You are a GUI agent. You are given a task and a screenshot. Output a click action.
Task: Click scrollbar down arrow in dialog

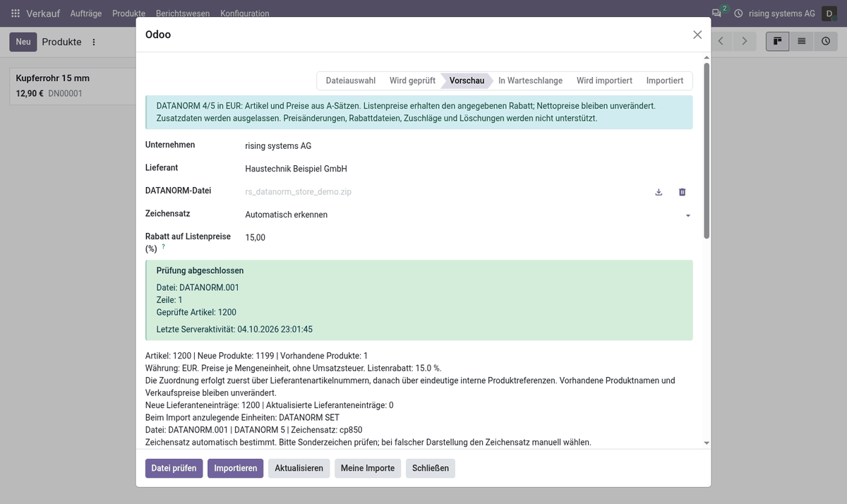coord(707,443)
